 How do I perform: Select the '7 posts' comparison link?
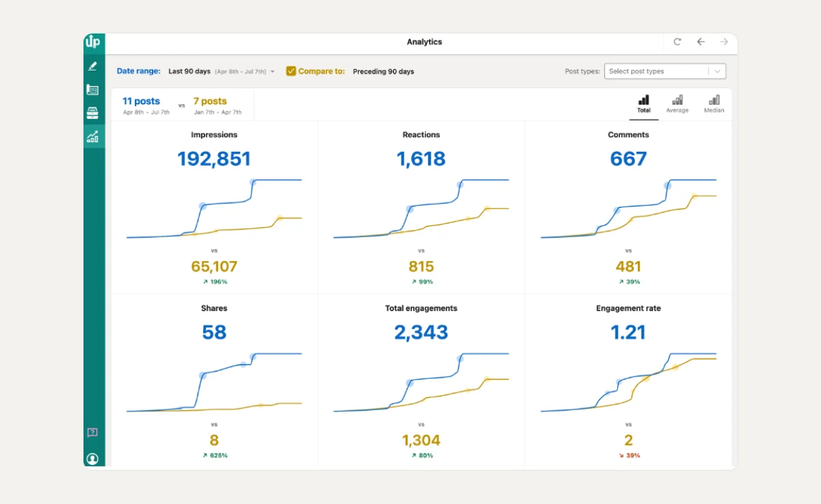pos(209,101)
